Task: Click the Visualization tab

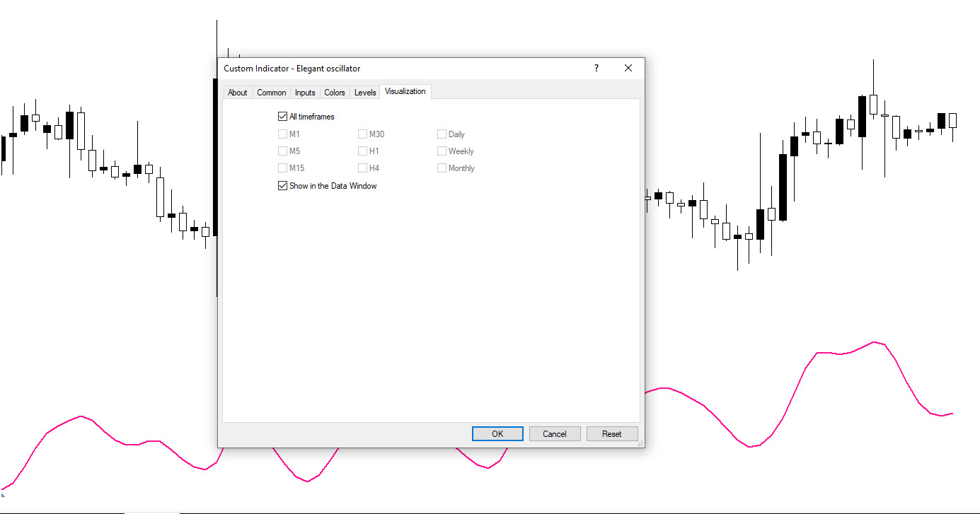Action: click(405, 92)
